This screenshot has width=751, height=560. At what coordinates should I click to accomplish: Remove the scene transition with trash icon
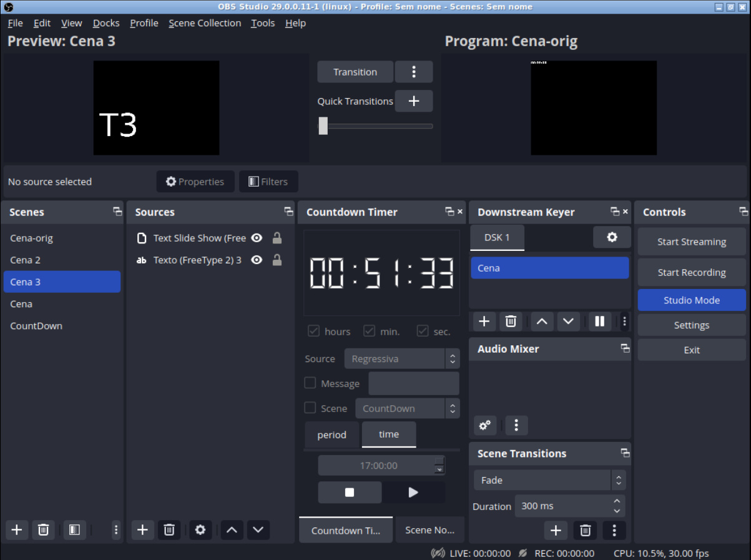[585, 531]
